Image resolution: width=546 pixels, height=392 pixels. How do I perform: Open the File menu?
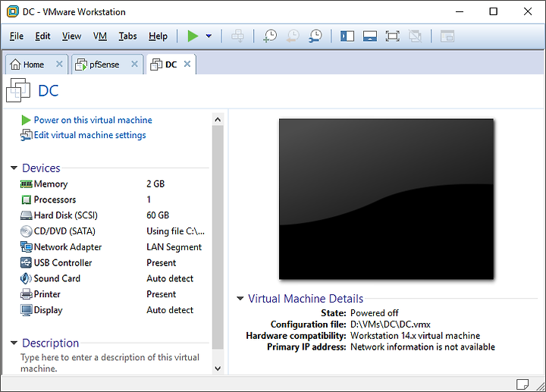[x=17, y=36]
